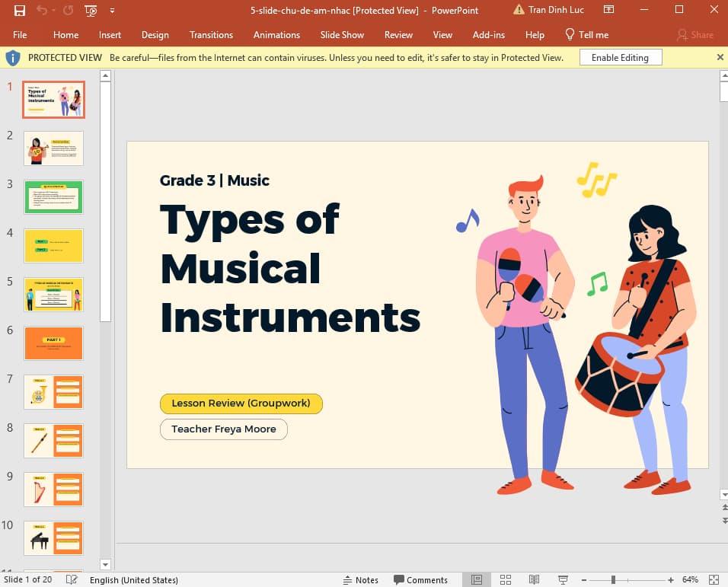Close the Protected View message bar
The width and height of the screenshot is (728, 587).
[x=720, y=57]
